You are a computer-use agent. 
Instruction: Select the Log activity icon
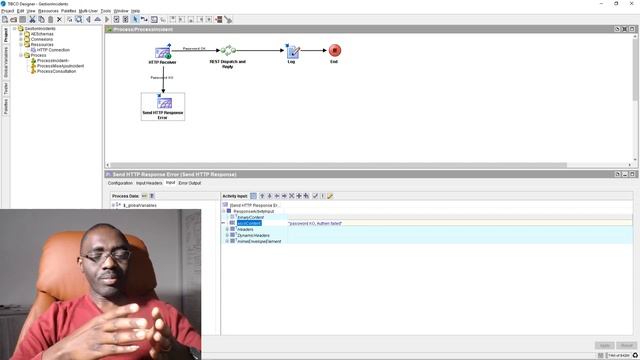(292, 51)
